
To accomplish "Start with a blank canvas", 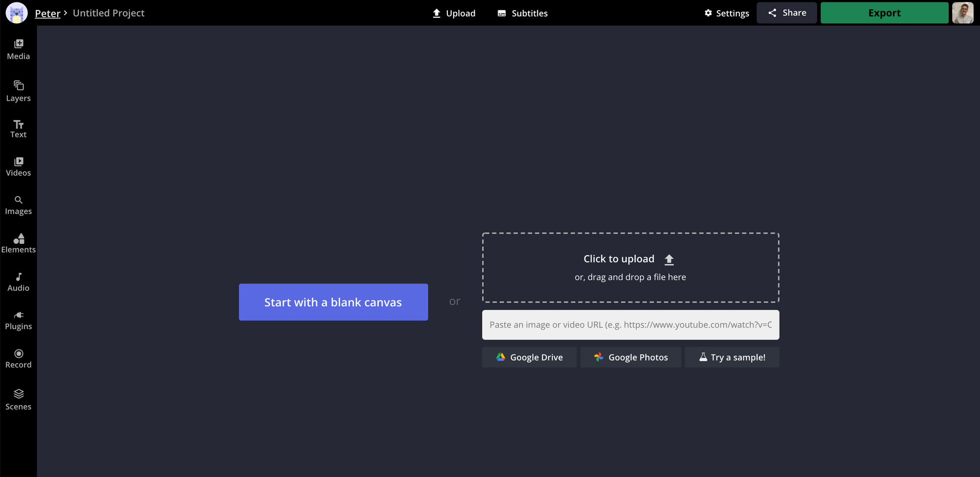I will pyautogui.click(x=333, y=302).
